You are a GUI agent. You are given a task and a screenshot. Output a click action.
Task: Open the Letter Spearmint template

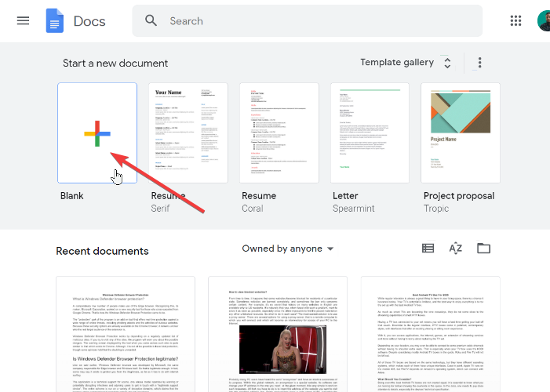pyautogui.click(x=370, y=132)
